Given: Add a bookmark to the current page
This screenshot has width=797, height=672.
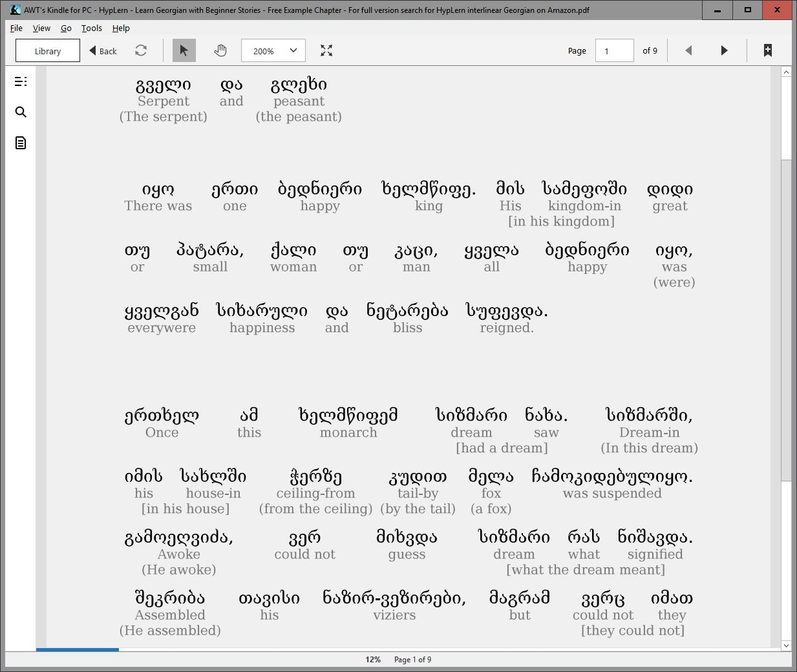Looking at the screenshot, I should (x=767, y=50).
